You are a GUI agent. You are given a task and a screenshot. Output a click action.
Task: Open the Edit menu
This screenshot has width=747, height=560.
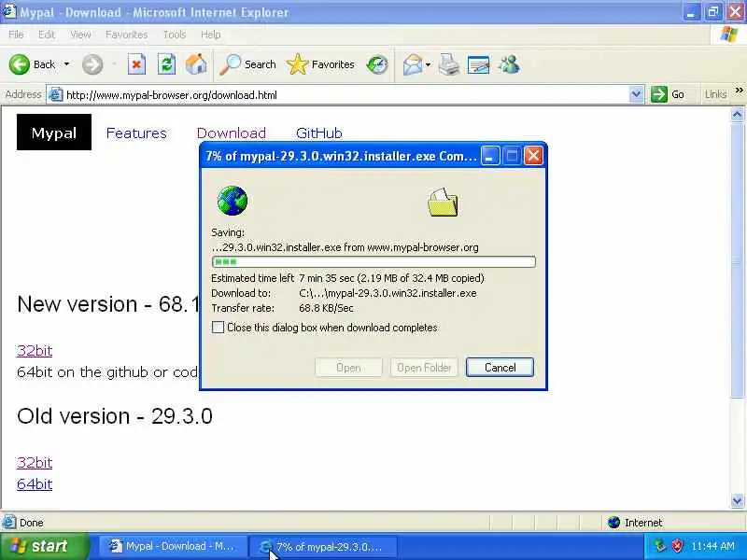coord(46,35)
